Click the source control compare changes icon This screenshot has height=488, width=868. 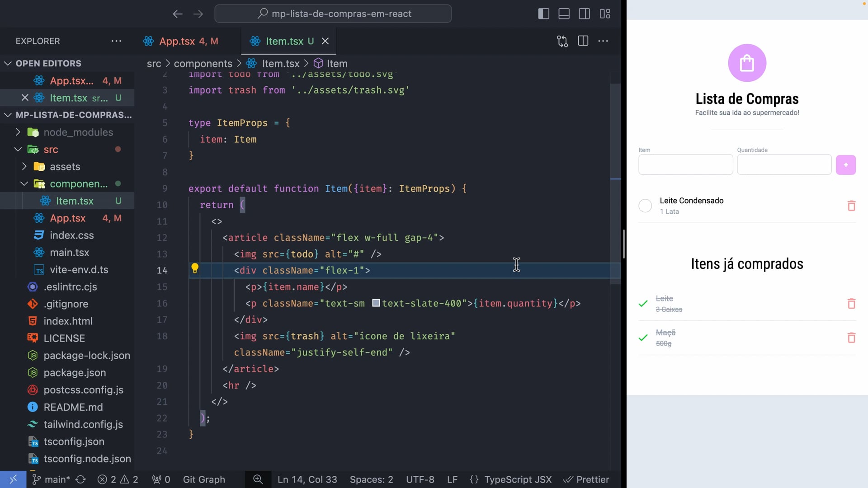point(562,41)
